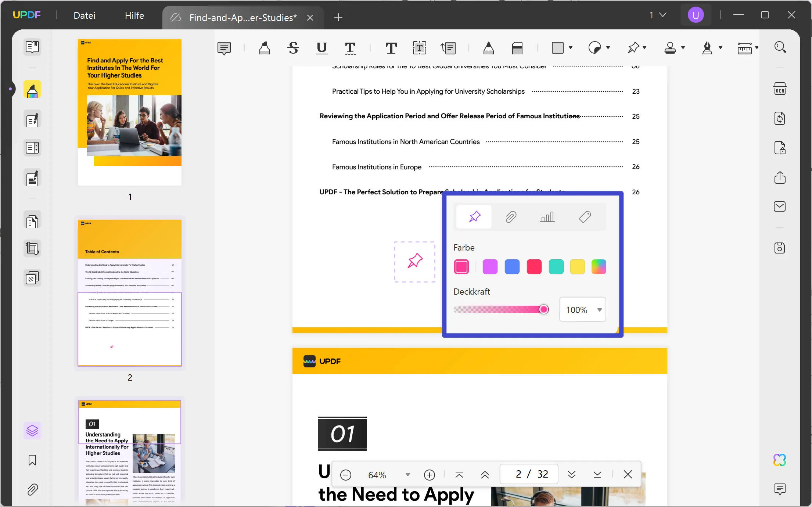Viewport: 812px width, 507px height.
Task: Open the Hilfe menu
Action: click(x=134, y=15)
